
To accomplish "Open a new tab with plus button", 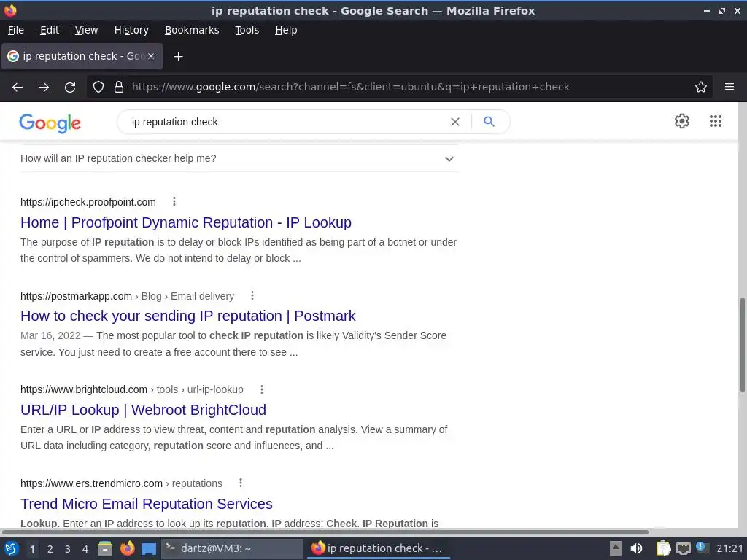I will (x=178, y=57).
